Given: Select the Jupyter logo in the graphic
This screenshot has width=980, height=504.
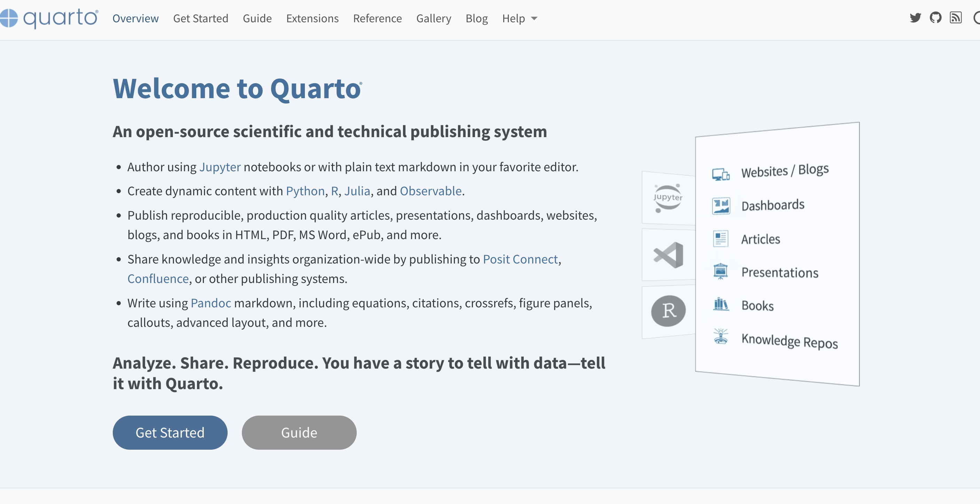Looking at the screenshot, I should (x=668, y=198).
